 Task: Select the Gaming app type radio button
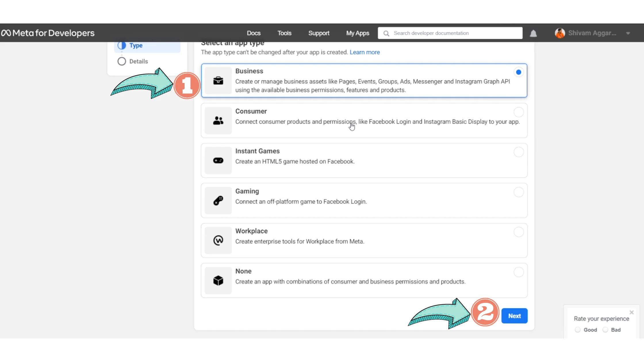click(x=518, y=192)
